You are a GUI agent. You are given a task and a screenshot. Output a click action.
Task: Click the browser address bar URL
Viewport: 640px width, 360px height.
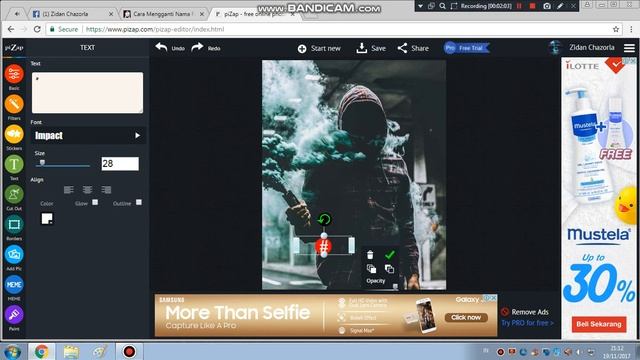(x=155, y=29)
